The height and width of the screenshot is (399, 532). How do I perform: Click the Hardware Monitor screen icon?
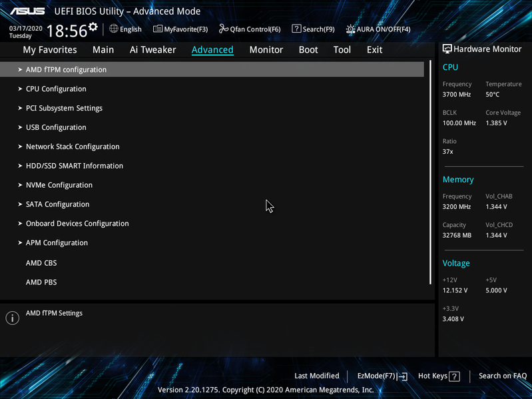tap(447, 49)
